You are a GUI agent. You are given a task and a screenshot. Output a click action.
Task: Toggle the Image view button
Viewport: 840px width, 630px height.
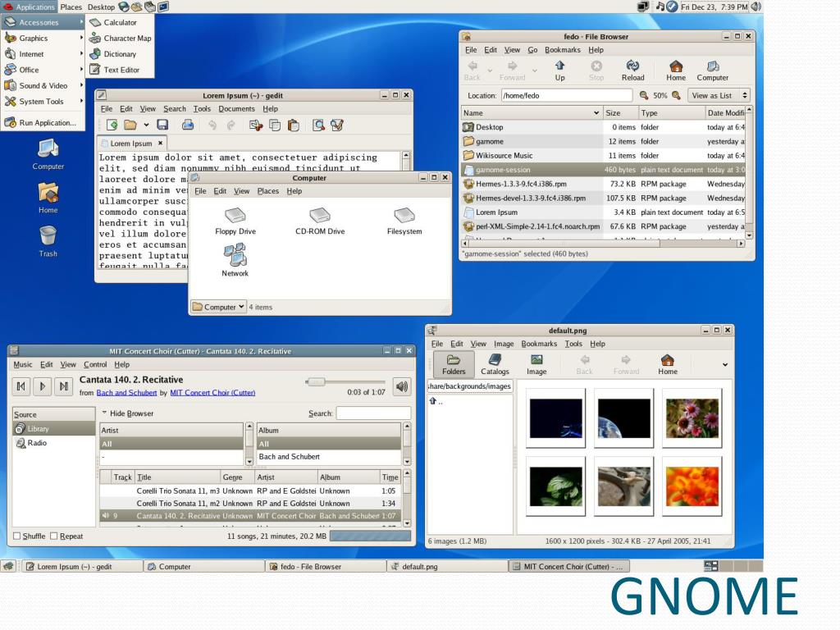[x=536, y=364]
